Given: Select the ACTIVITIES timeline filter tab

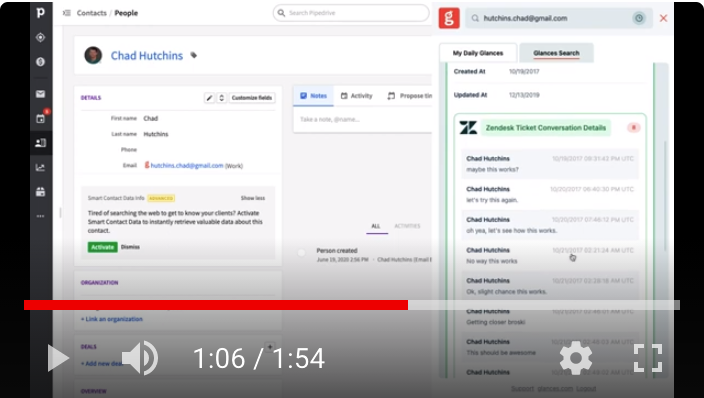Looking at the screenshot, I should [x=407, y=226].
